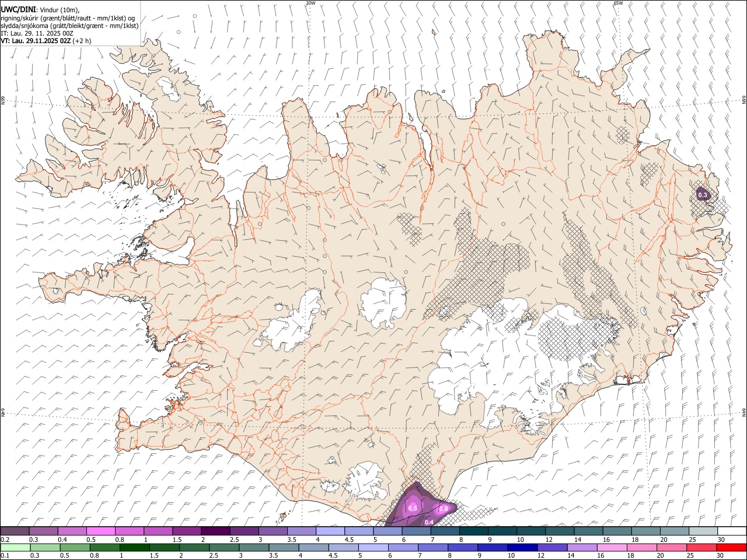Pick the bright pink snow swatch labeled 0.5
The image size is (747, 560).
pyautogui.click(x=100, y=531)
